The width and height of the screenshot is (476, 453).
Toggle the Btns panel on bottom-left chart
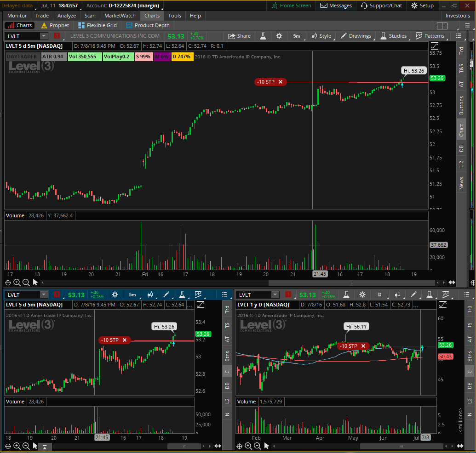pos(227,356)
